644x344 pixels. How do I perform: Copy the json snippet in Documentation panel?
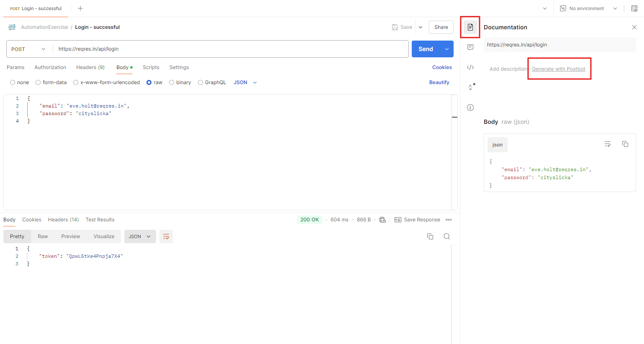click(625, 144)
